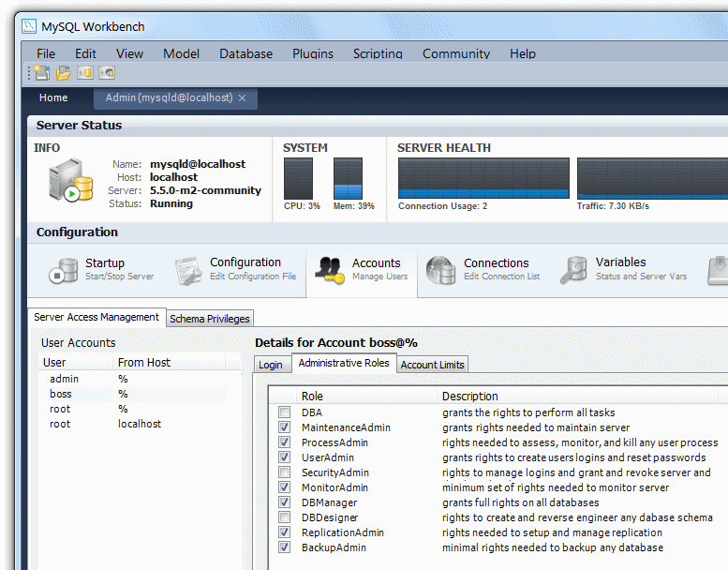Click the Startup label text
Image resolution: width=728 pixels, height=570 pixels.
105,262
